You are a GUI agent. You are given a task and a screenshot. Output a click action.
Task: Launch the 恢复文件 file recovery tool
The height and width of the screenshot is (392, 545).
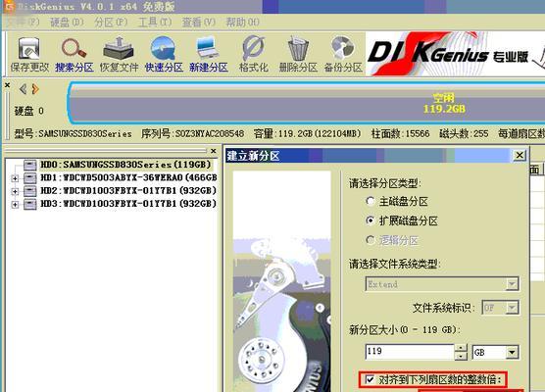click(x=119, y=55)
